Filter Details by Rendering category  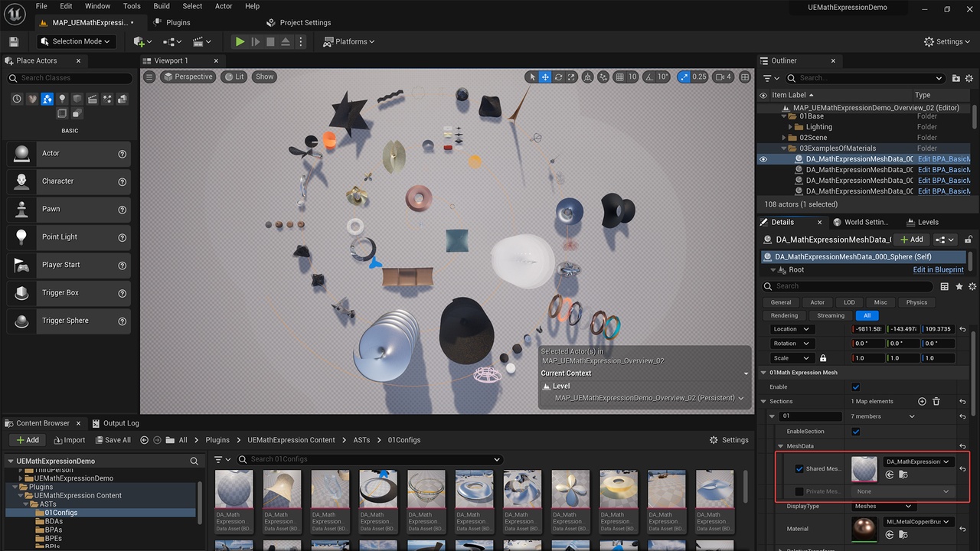point(784,315)
